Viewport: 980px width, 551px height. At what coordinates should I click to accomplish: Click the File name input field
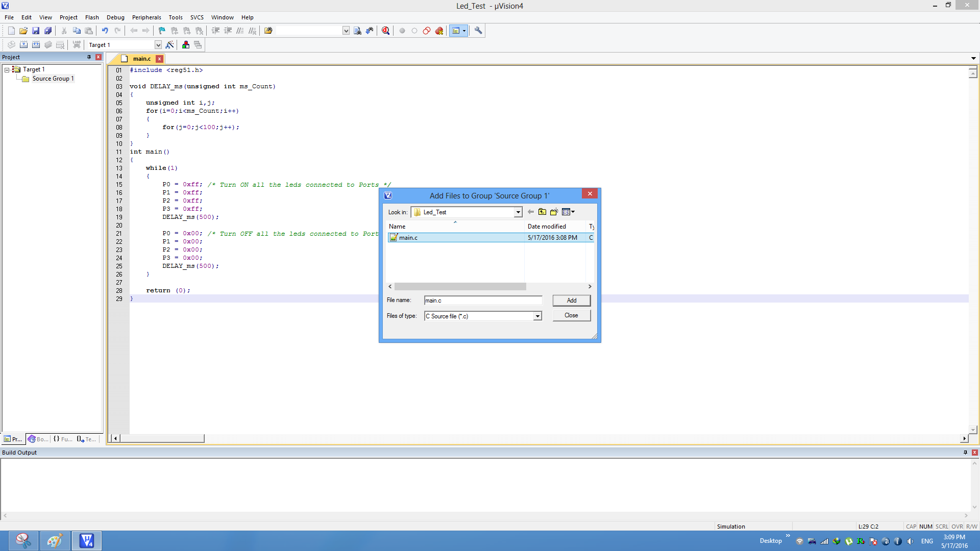pyautogui.click(x=482, y=300)
